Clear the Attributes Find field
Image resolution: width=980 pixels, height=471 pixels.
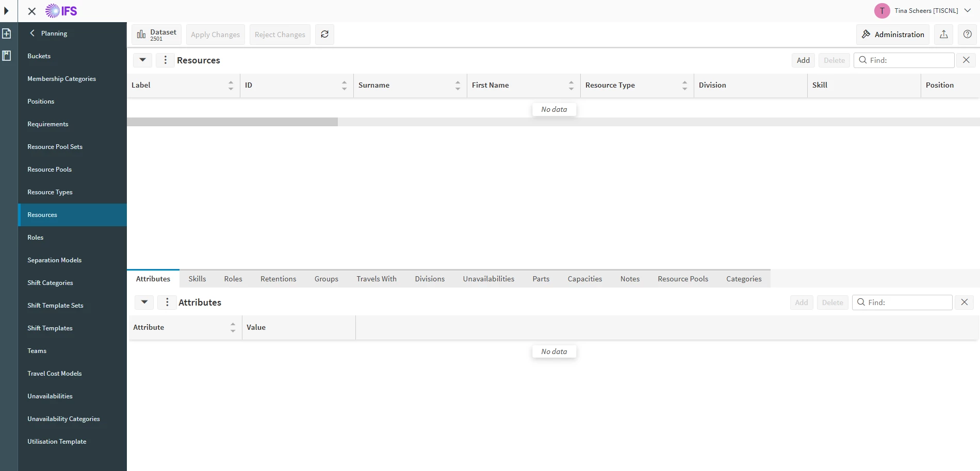pos(965,302)
